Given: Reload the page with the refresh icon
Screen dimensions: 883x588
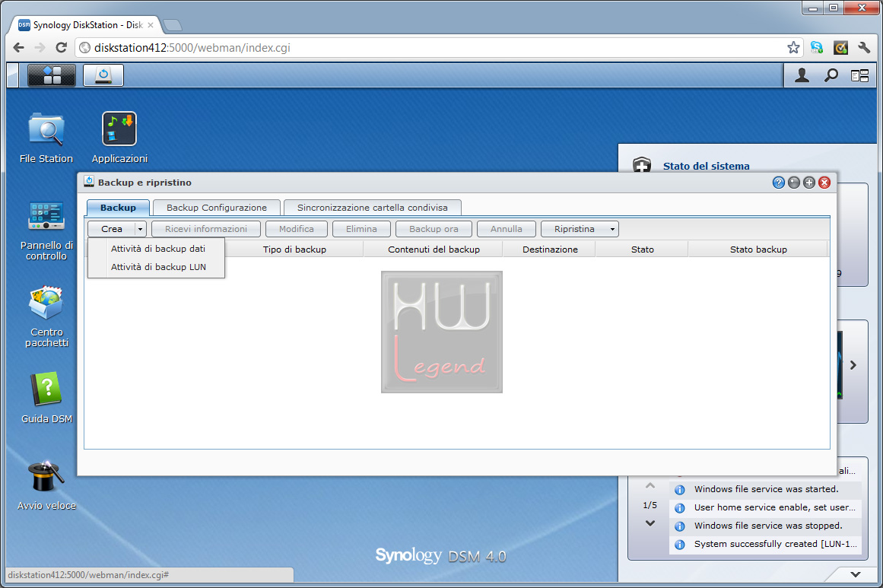Looking at the screenshot, I should [62, 47].
